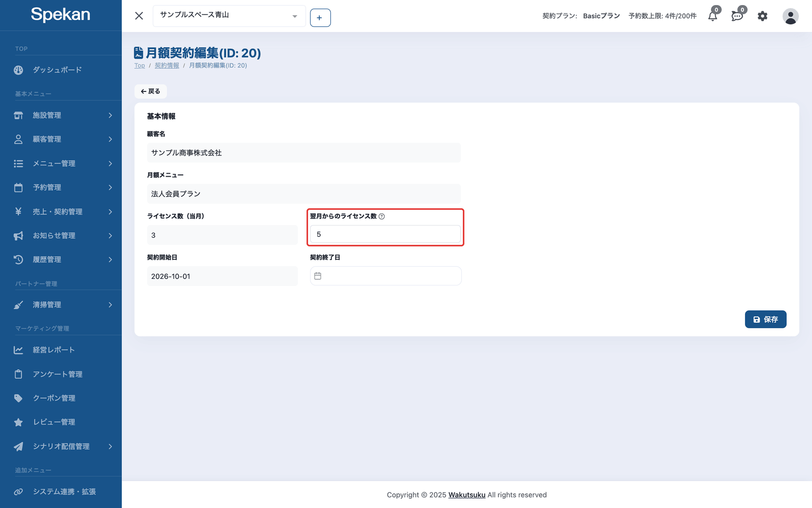Click the Spekan logo

[60, 15]
